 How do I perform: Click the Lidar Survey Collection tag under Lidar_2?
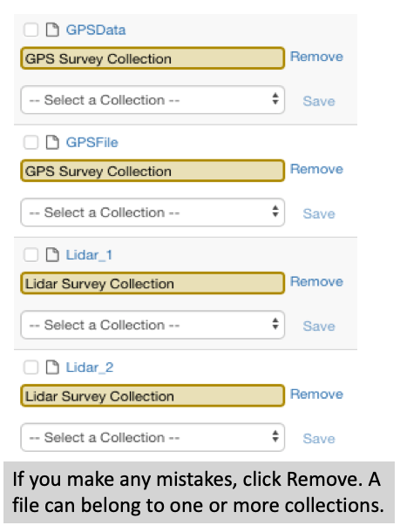153,395
